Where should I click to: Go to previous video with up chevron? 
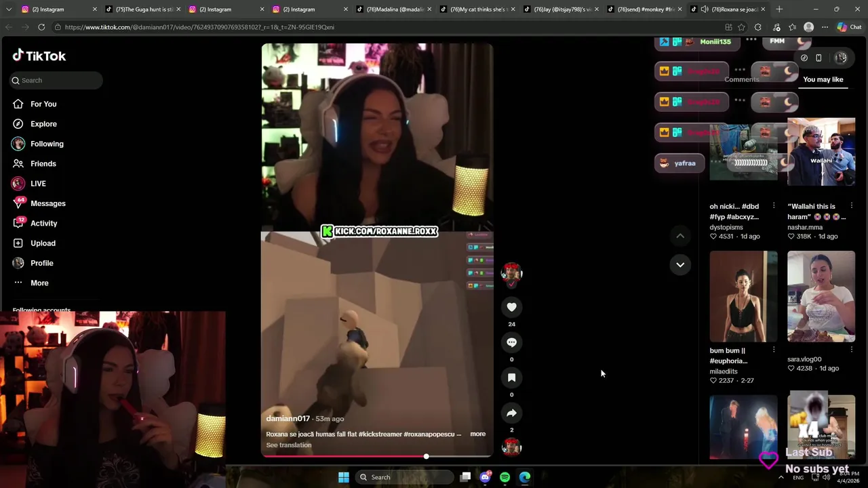click(680, 236)
